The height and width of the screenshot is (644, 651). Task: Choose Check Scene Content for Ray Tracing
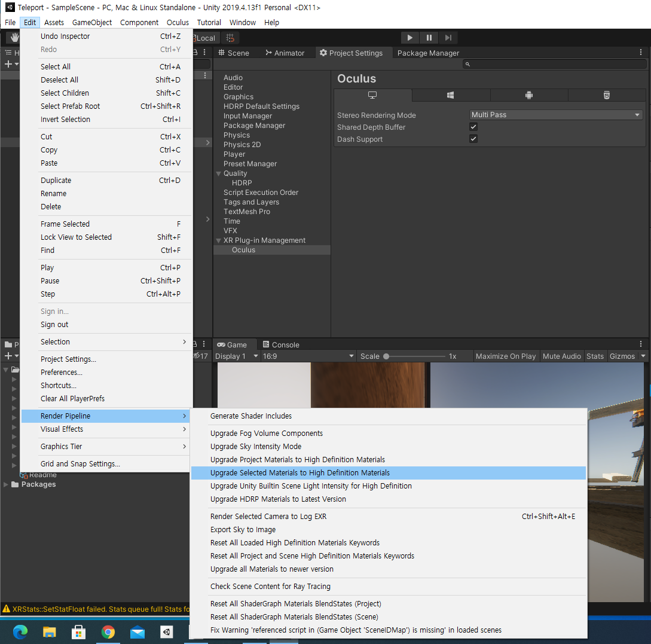388,586
